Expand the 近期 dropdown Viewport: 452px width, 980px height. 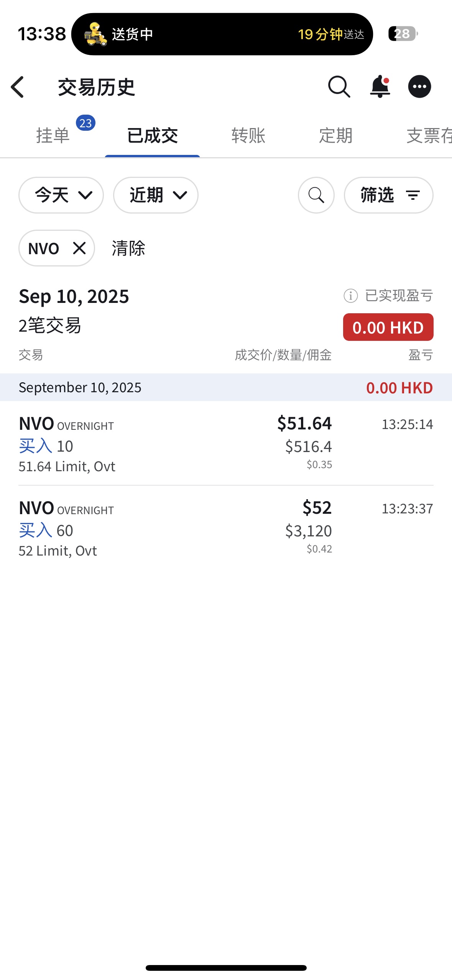[x=156, y=195]
